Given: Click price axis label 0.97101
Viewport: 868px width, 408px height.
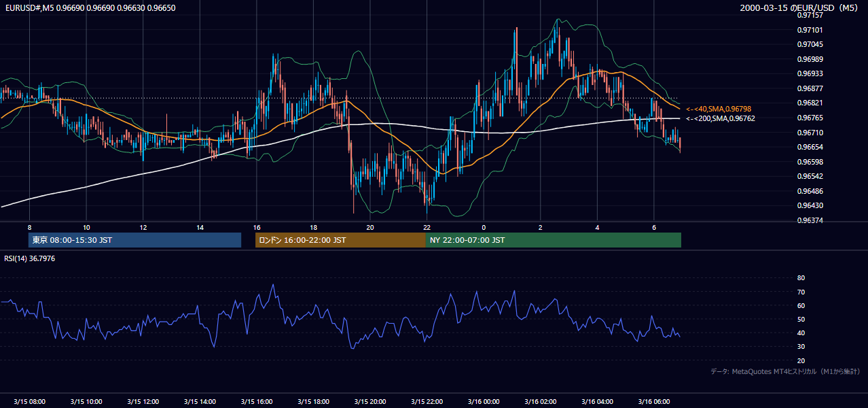Looking at the screenshot, I should tap(810, 30).
